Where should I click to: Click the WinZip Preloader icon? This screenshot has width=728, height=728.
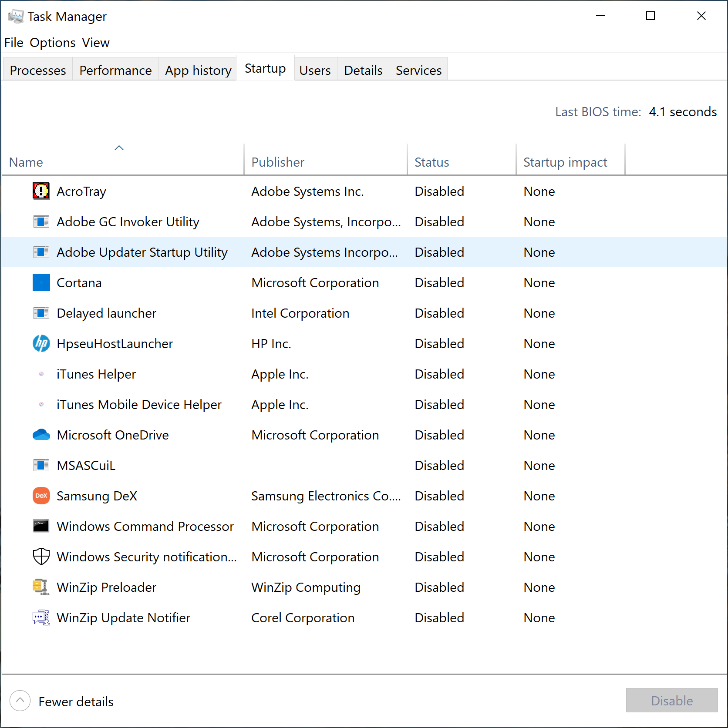click(41, 587)
